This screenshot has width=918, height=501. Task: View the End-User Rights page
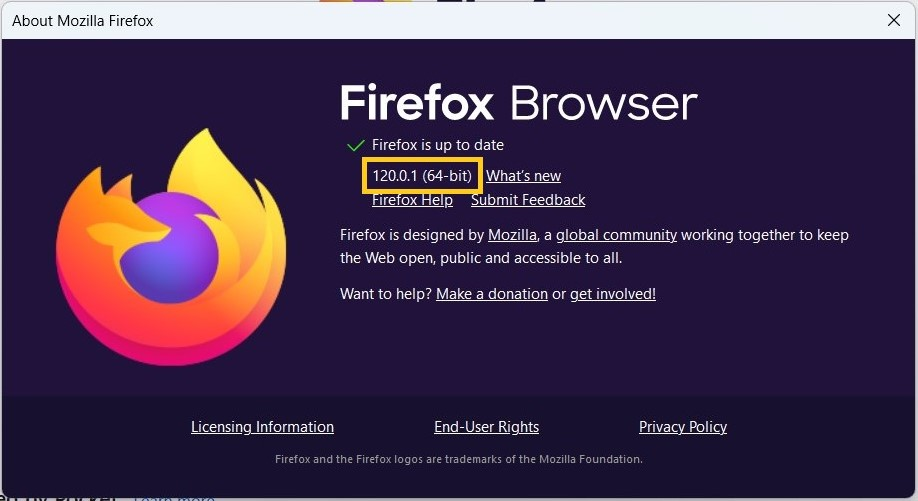pyautogui.click(x=486, y=427)
